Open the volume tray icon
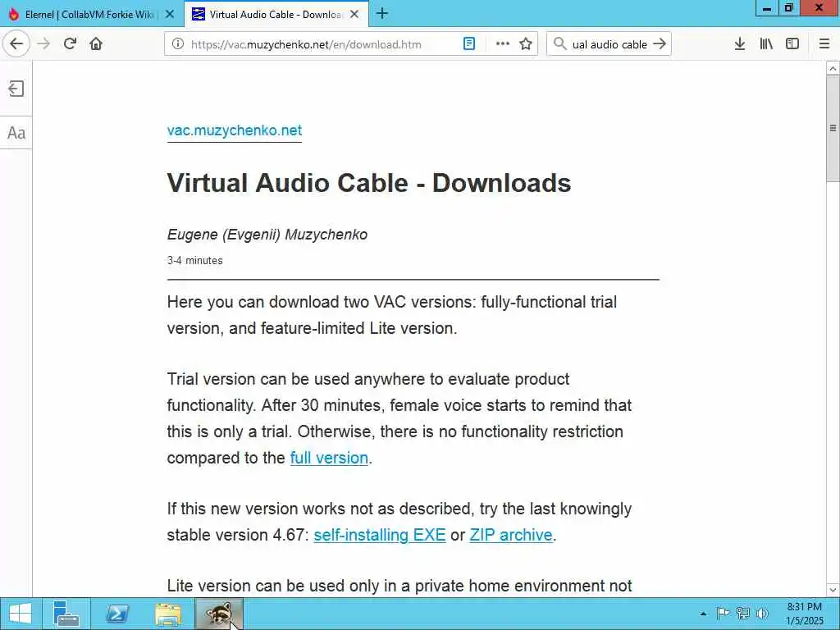 [x=762, y=613]
